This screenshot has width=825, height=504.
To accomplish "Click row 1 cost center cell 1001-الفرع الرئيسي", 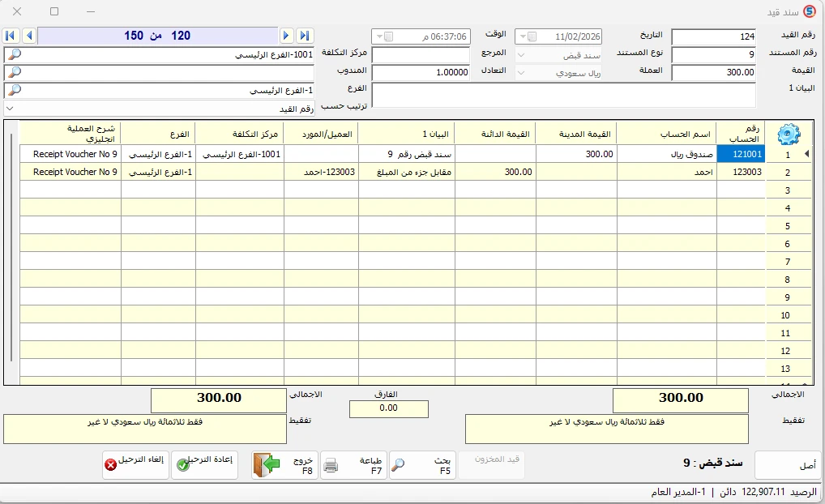I will (239, 154).
